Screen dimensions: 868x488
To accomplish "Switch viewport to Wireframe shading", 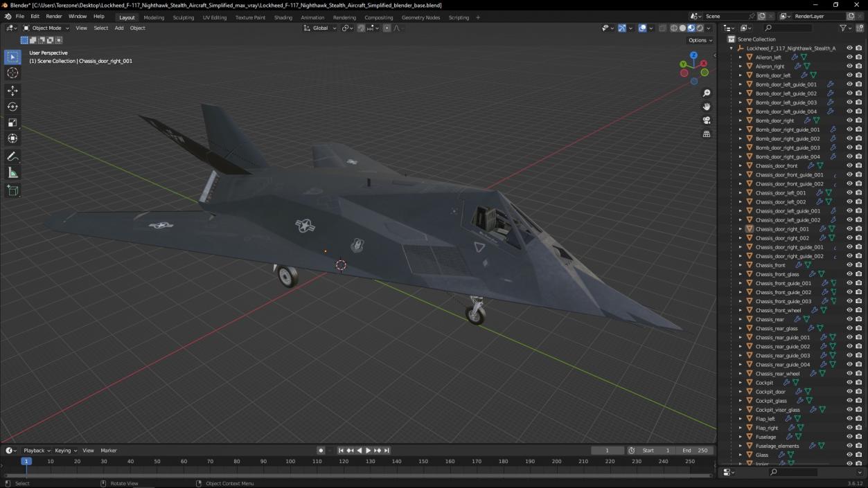I will [x=674, y=28].
